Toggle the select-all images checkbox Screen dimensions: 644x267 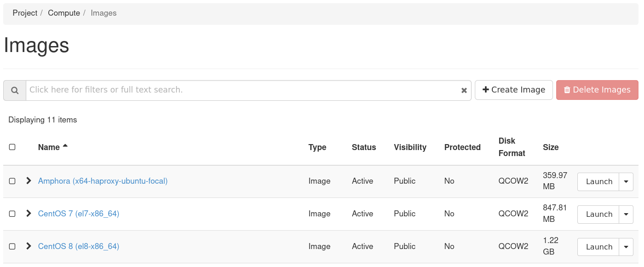(12, 147)
